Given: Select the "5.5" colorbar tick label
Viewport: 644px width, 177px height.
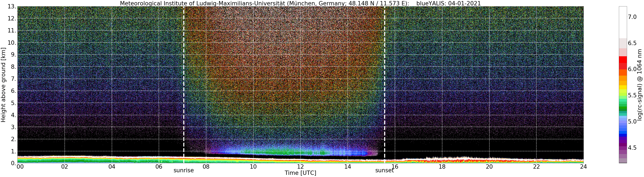Looking at the screenshot, I should tap(632, 95).
